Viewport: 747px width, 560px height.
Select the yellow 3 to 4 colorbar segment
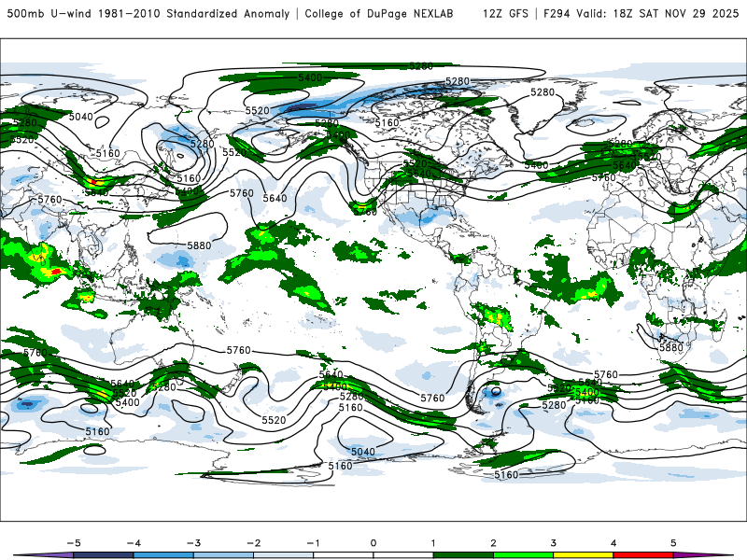[x=583, y=555]
